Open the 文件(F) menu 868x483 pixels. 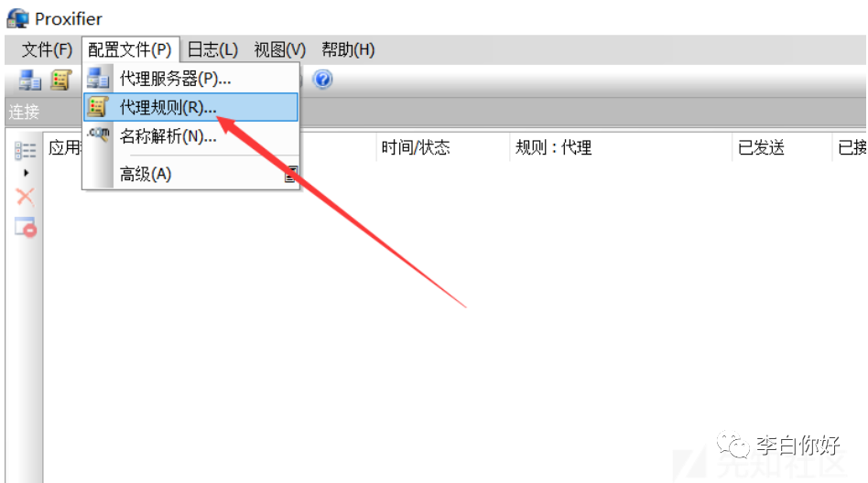(47, 49)
